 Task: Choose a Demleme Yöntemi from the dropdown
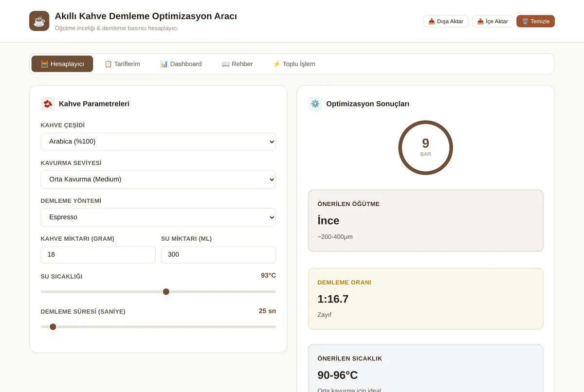point(158,217)
